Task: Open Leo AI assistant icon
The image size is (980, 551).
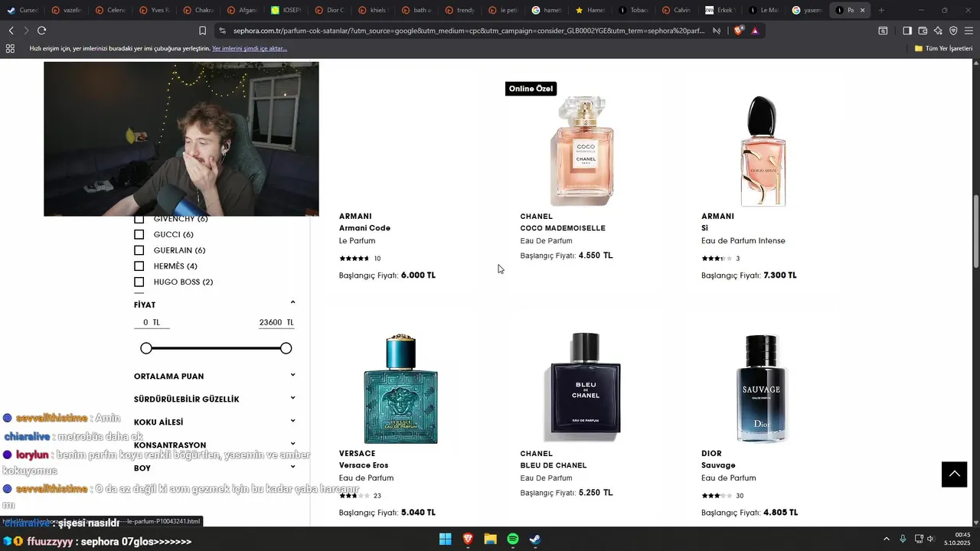Action: point(938,31)
